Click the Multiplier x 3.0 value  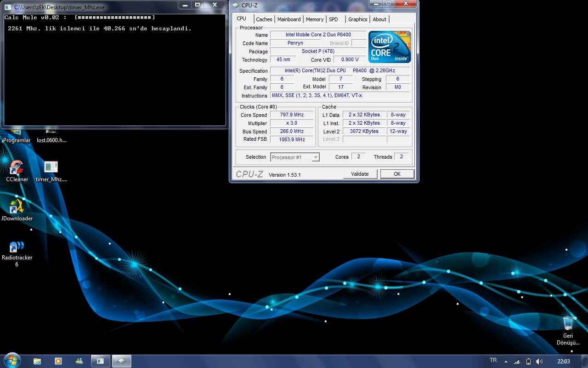[x=292, y=123]
